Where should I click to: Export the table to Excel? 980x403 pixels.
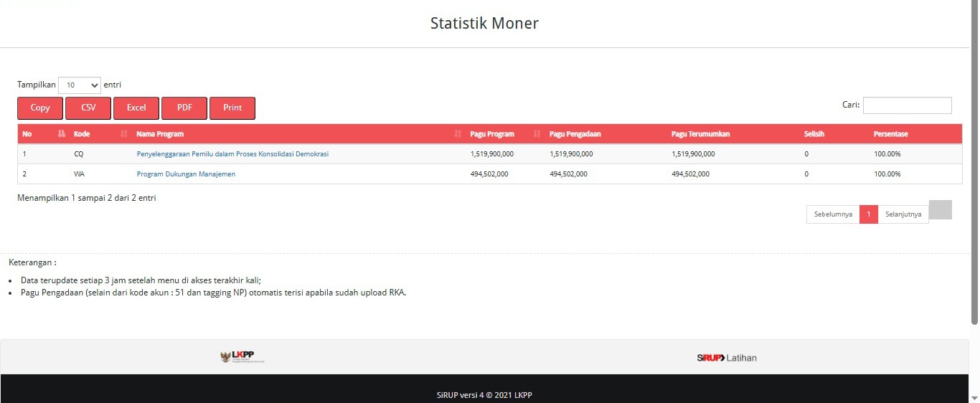click(136, 108)
